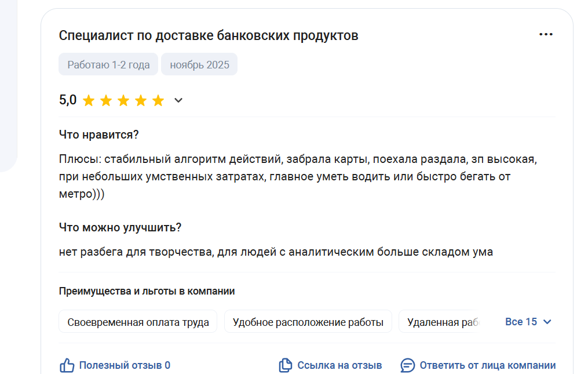Click the first rating star
This screenshot has height=374, width=588.
pyautogui.click(x=89, y=101)
